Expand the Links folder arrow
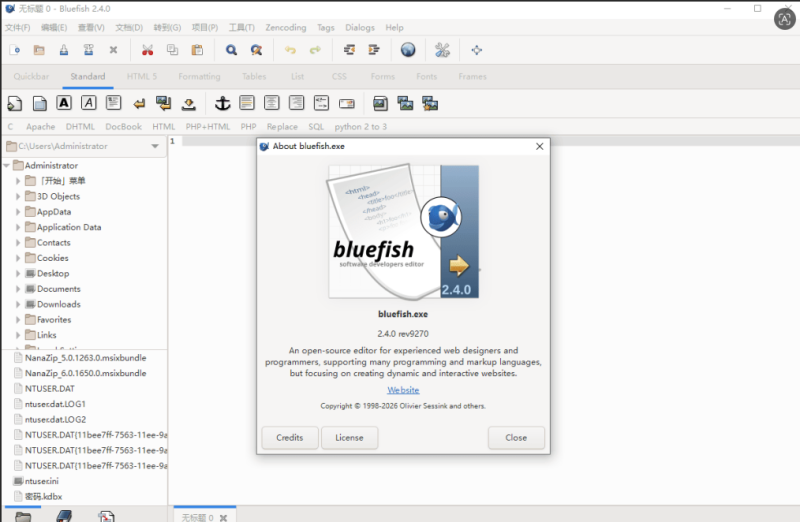The height and width of the screenshot is (522, 800). [18, 335]
